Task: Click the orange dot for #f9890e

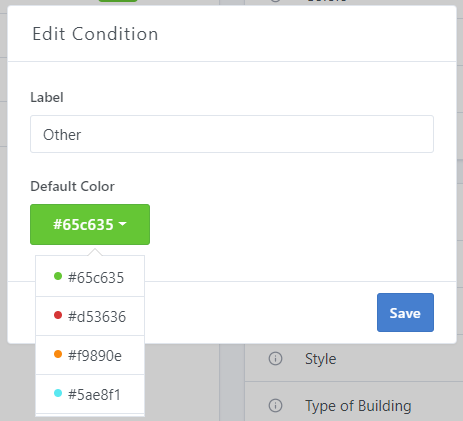Action: pyautogui.click(x=58, y=354)
